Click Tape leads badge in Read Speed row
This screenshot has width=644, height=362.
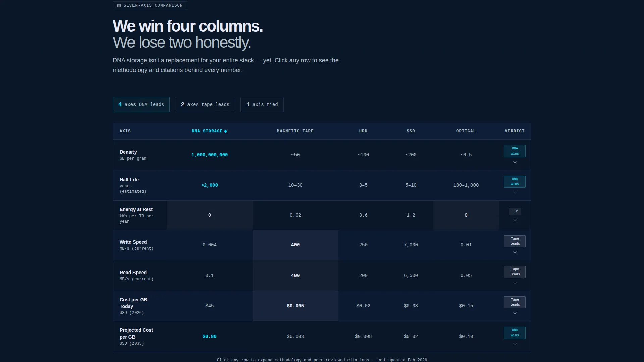click(x=515, y=272)
